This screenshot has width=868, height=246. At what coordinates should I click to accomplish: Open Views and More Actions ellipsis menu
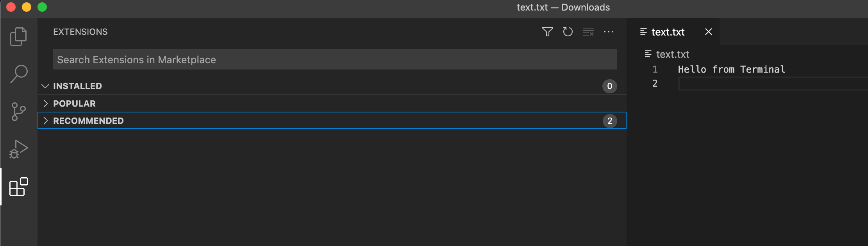tap(608, 32)
